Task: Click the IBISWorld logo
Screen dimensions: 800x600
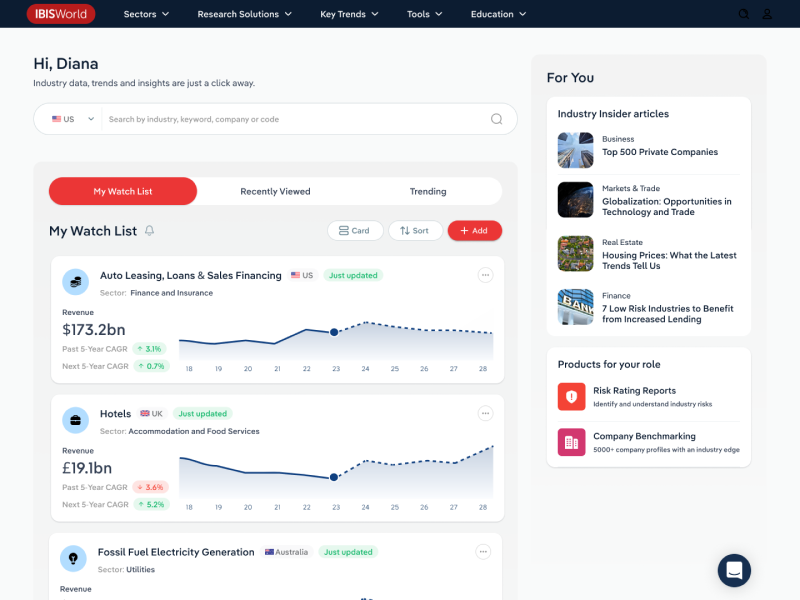Action: (x=61, y=14)
